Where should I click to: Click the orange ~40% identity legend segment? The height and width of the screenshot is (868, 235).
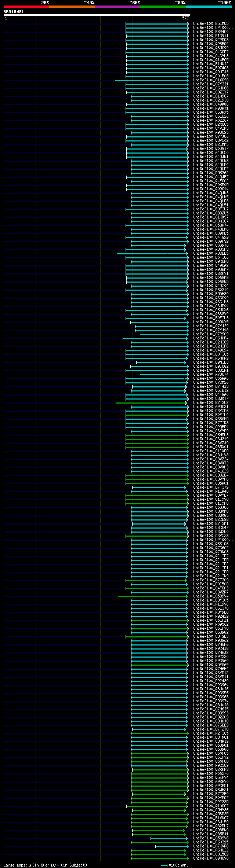pyautogui.click(x=72, y=7)
